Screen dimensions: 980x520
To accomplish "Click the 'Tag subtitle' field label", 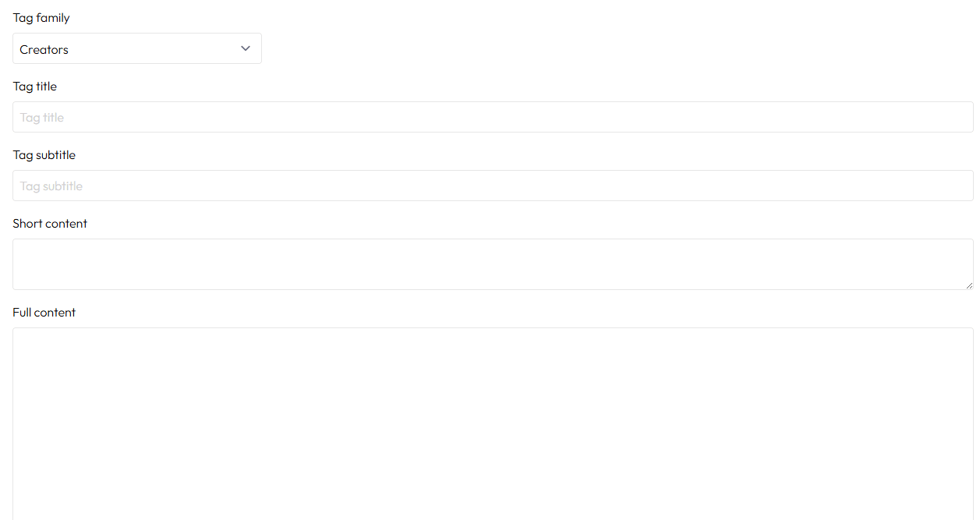I will pyautogui.click(x=44, y=155).
